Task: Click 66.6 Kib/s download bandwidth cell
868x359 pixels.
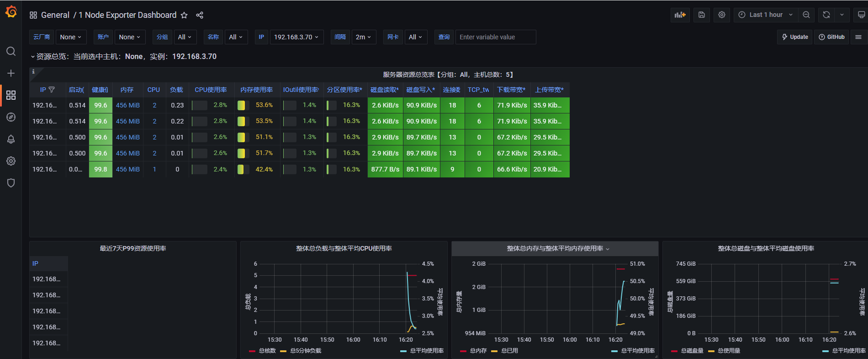Action: 512,169
